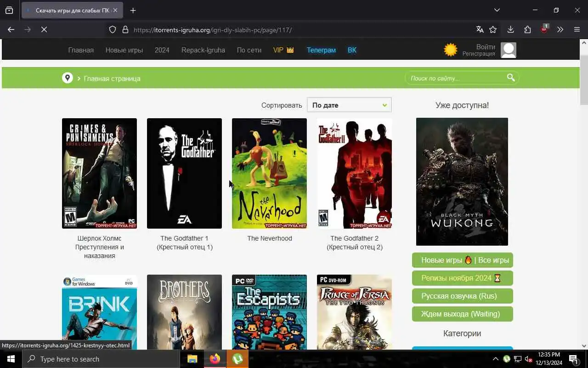Open The Godfather II cover image
588x368 pixels.
pos(354,173)
